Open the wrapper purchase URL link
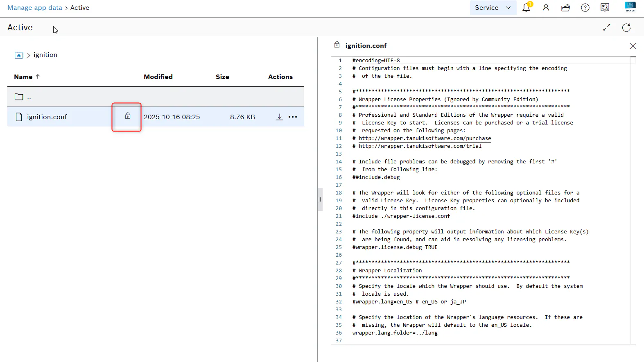The image size is (644, 362). (425, 138)
